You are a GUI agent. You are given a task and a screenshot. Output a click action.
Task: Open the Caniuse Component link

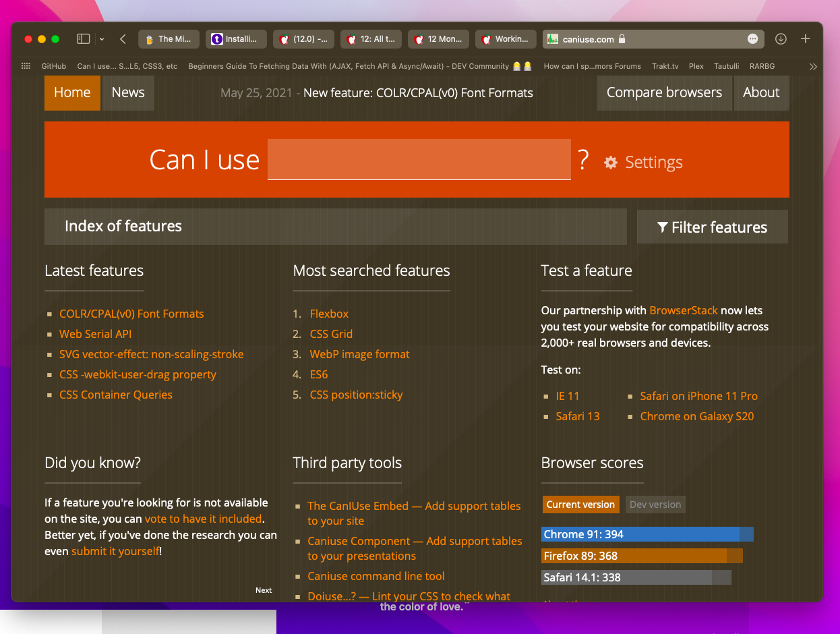point(415,548)
